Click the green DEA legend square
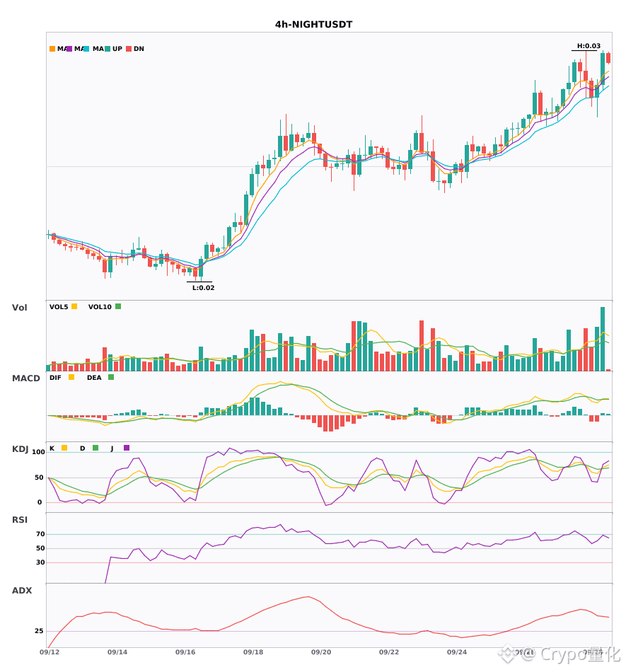The width and height of the screenshot is (626, 672). coord(111,377)
